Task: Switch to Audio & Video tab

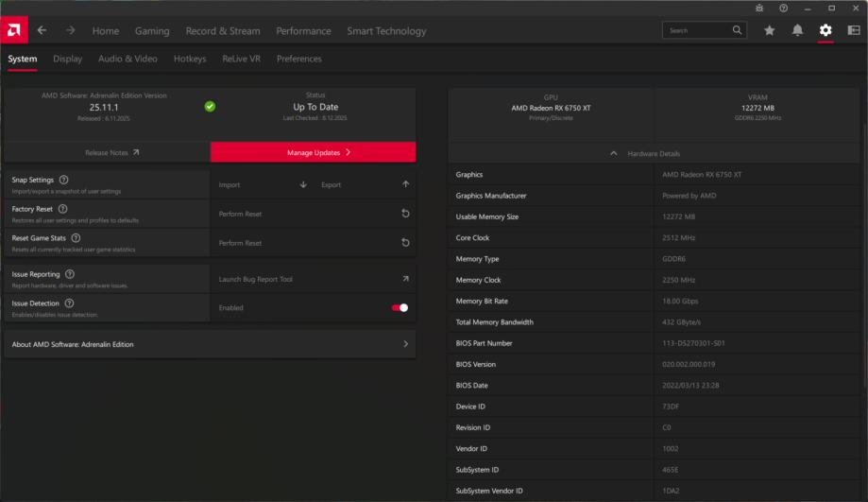Action: pos(128,59)
